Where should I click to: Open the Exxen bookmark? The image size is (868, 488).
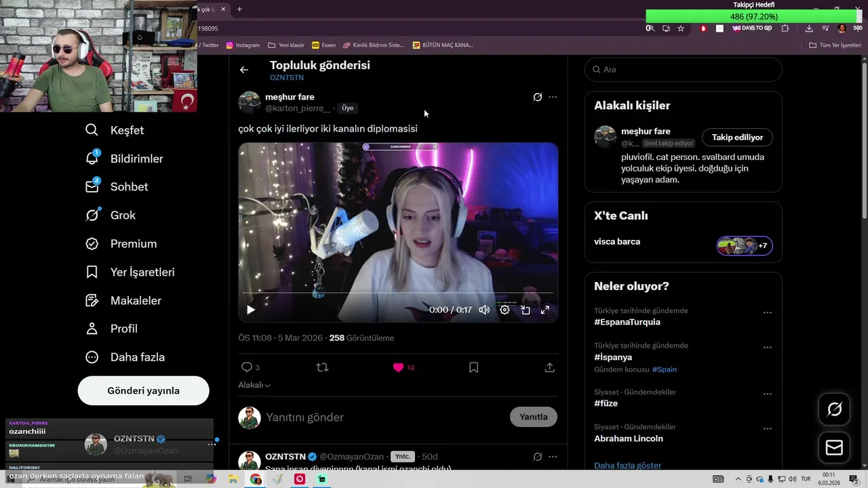tap(323, 45)
